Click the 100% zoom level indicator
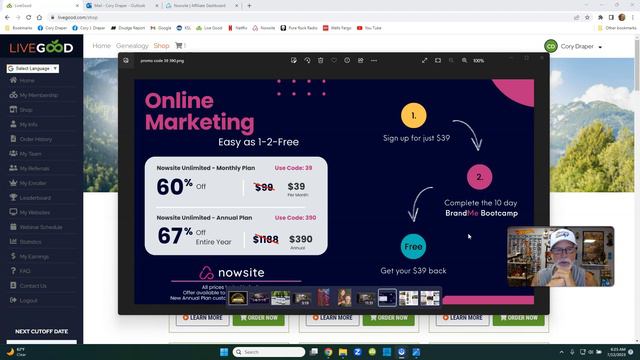This screenshot has width=640, height=360. (478, 61)
